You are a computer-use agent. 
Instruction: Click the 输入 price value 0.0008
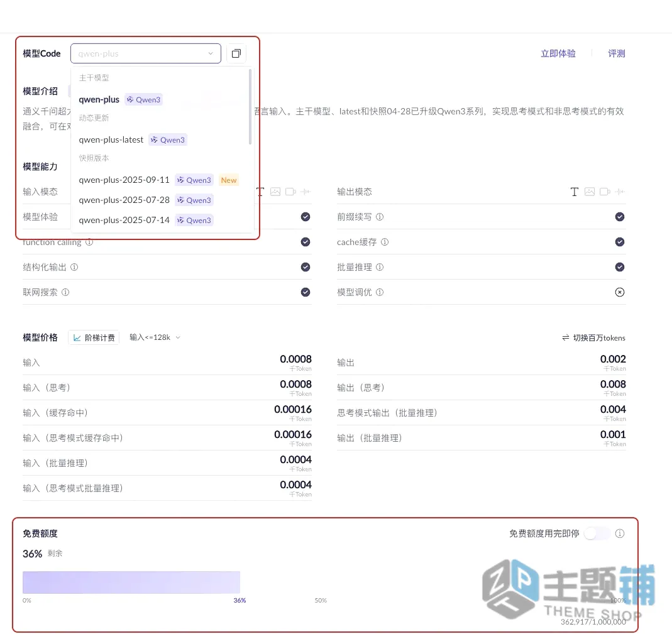295,359
